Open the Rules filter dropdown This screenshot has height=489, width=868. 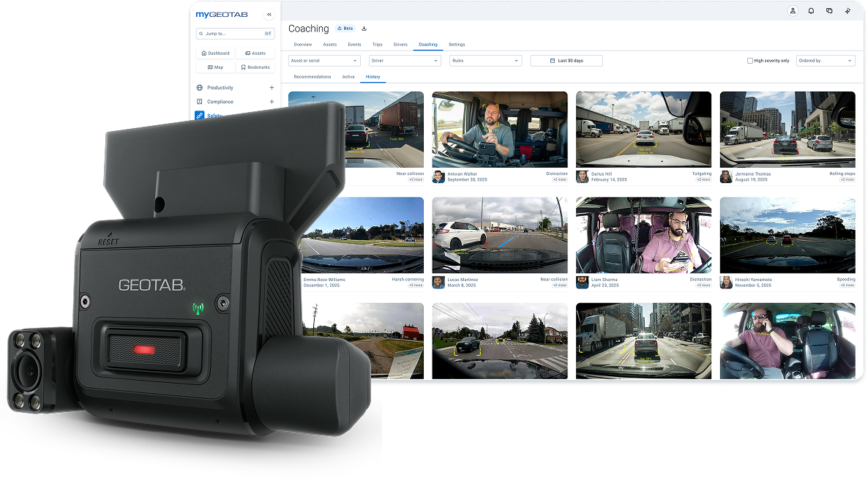coord(485,61)
